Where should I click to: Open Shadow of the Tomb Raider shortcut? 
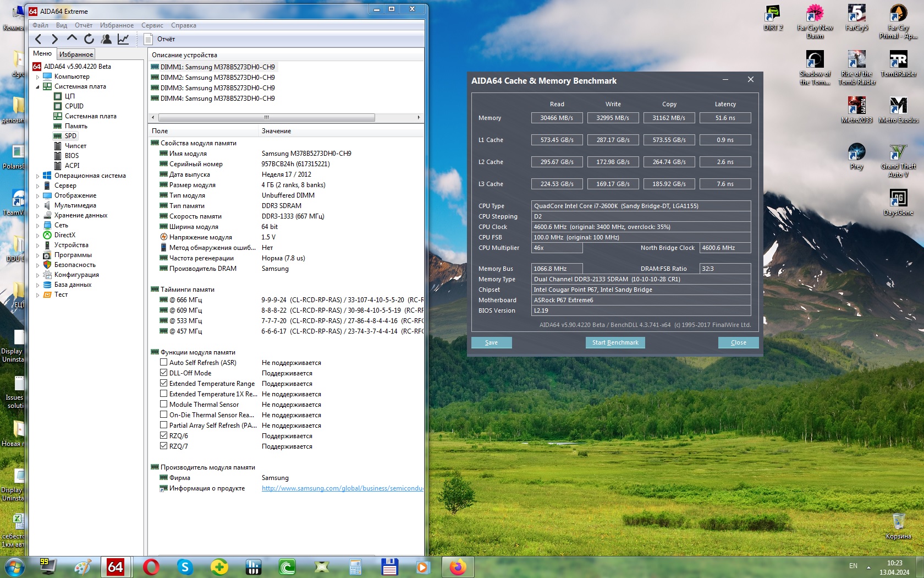click(815, 68)
